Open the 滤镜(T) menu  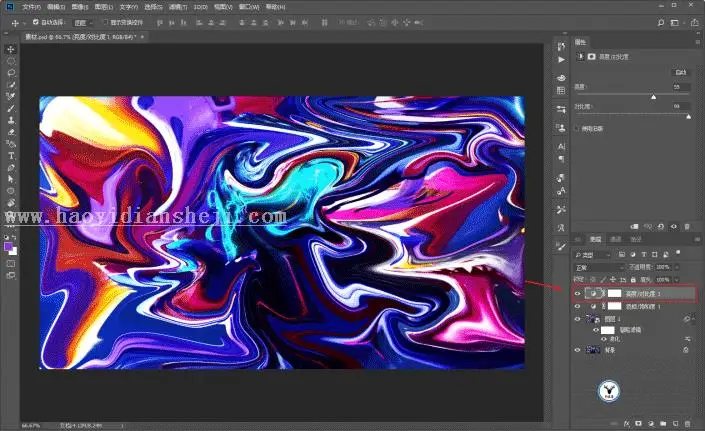(x=178, y=7)
